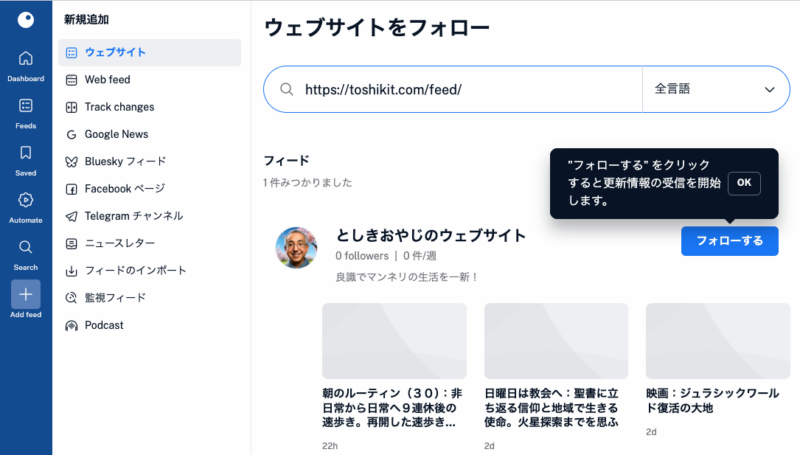Open the Automate icon
Screen dimensions: 800x455
pos(26,200)
